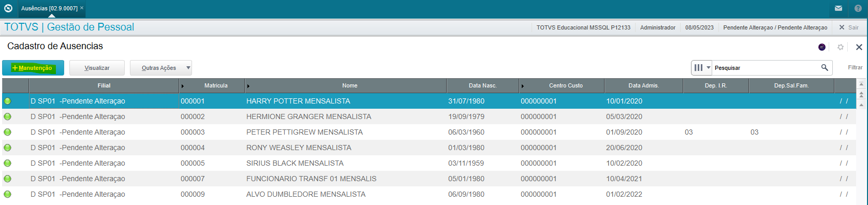Select the Ausências [02.9.0007] tab
This screenshot has height=205, width=868.
pos(50,8)
